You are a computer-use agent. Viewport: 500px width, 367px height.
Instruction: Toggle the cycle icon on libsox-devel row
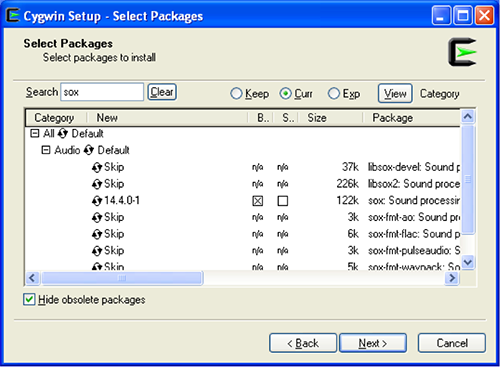[97, 167]
